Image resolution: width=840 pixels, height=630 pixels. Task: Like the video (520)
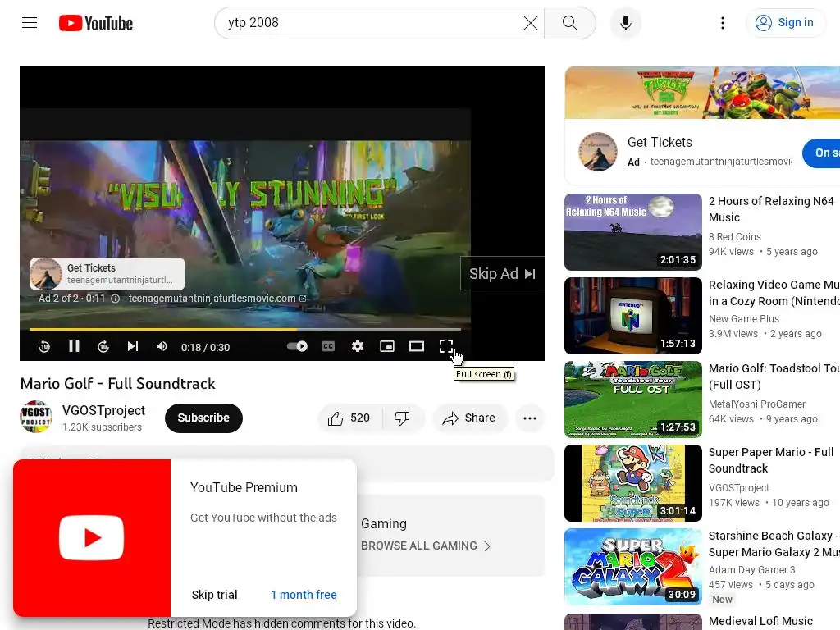(349, 418)
